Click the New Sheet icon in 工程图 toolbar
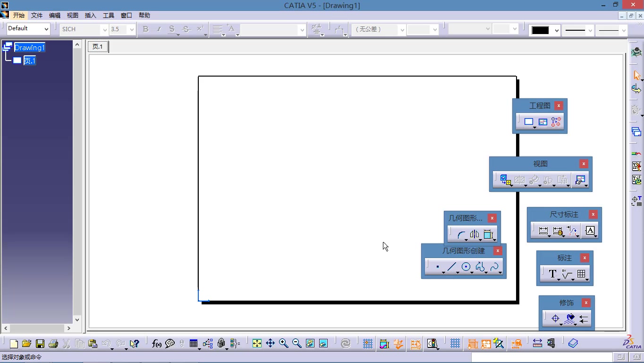The width and height of the screenshot is (644, 363). (529, 122)
